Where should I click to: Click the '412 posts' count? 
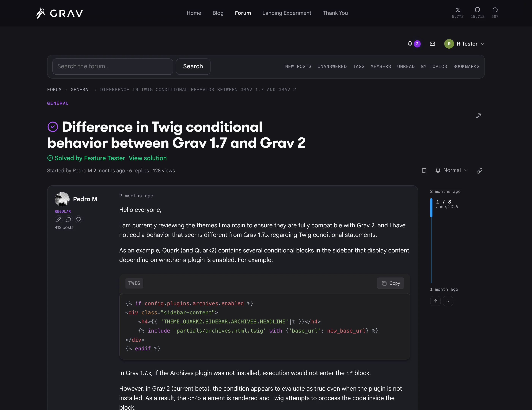pyautogui.click(x=64, y=228)
